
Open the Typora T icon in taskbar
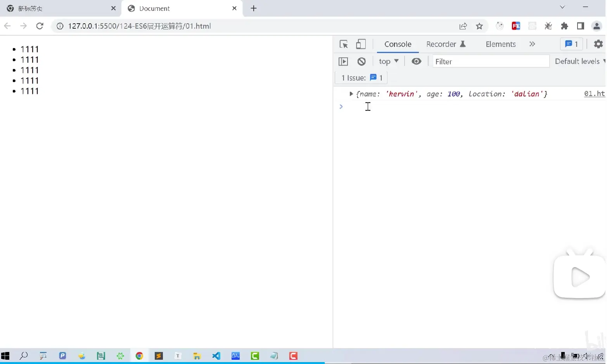[x=178, y=356]
